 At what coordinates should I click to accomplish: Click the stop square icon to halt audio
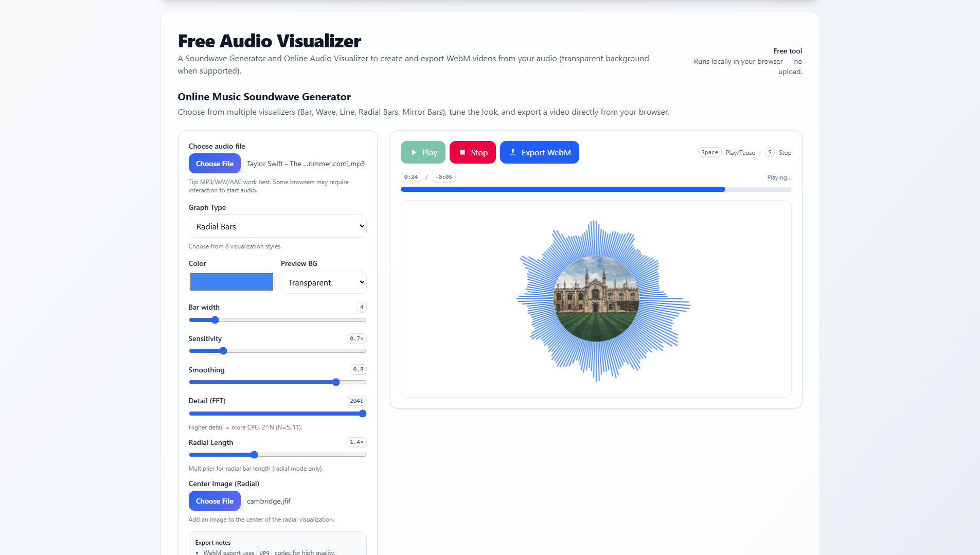pyautogui.click(x=462, y=152)
